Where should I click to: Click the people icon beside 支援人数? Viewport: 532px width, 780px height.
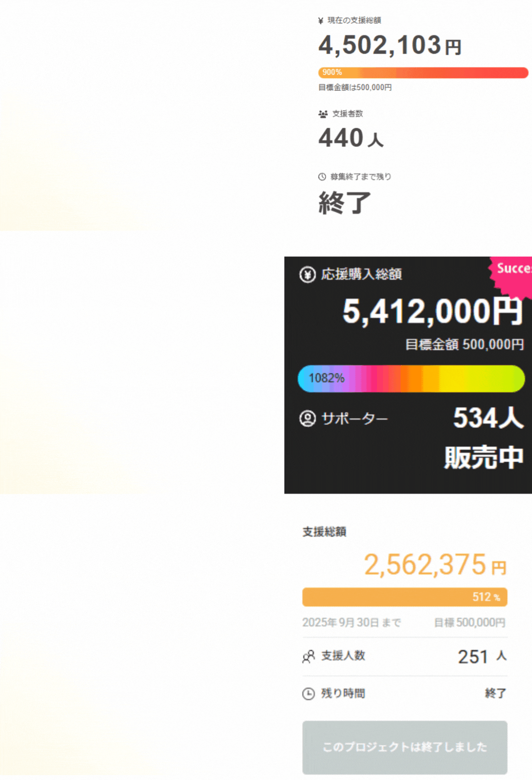309,657
